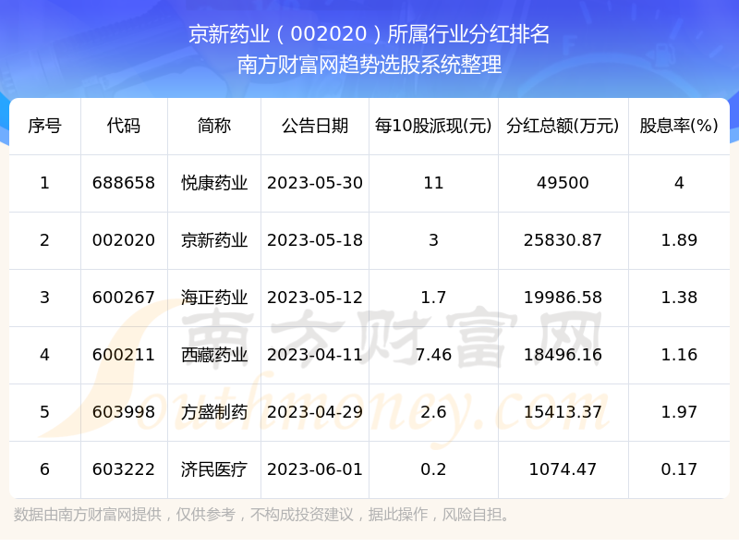
Task: Click date 2023-04-11
Action: pyautogui.click(x=315, y=355)
